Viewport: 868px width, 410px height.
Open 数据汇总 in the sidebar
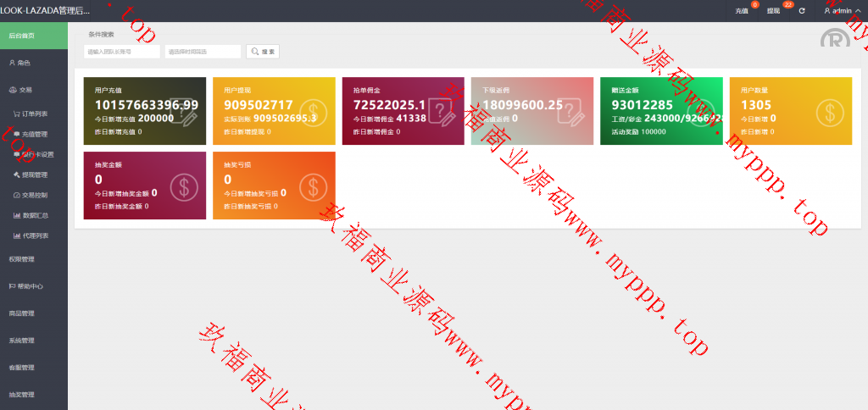point(35,215)
